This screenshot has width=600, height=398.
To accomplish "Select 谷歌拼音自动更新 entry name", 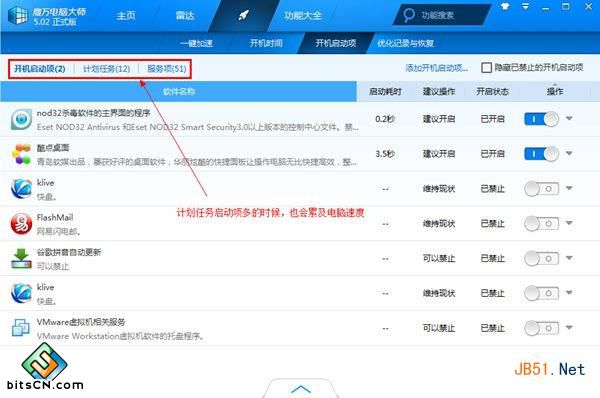I will 69,253.
